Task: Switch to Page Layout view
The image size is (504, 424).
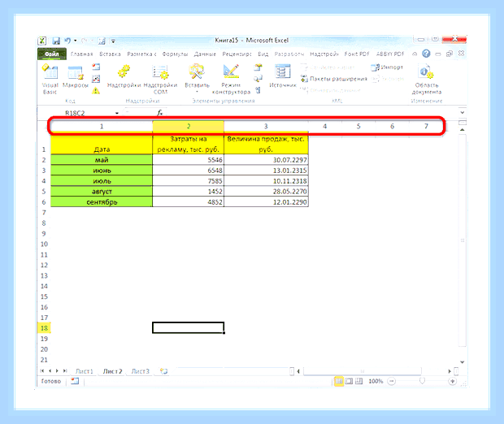Action: (x=349, y=381)
